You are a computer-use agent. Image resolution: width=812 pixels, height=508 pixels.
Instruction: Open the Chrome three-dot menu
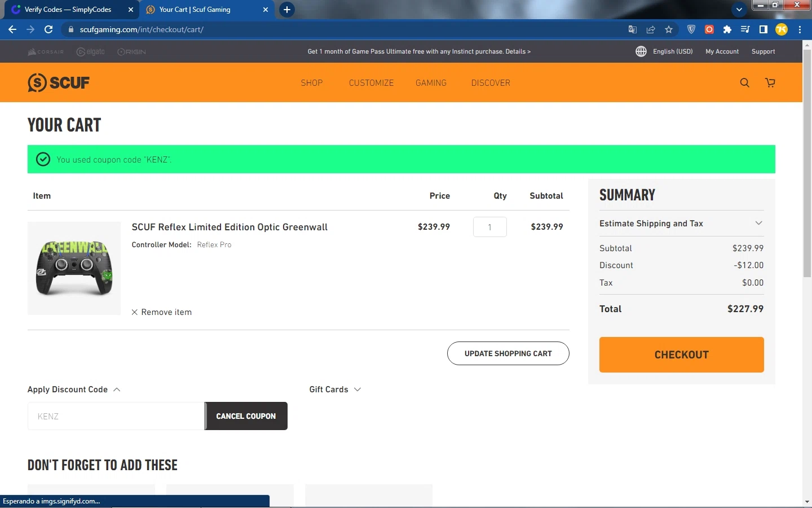point(800,29)
